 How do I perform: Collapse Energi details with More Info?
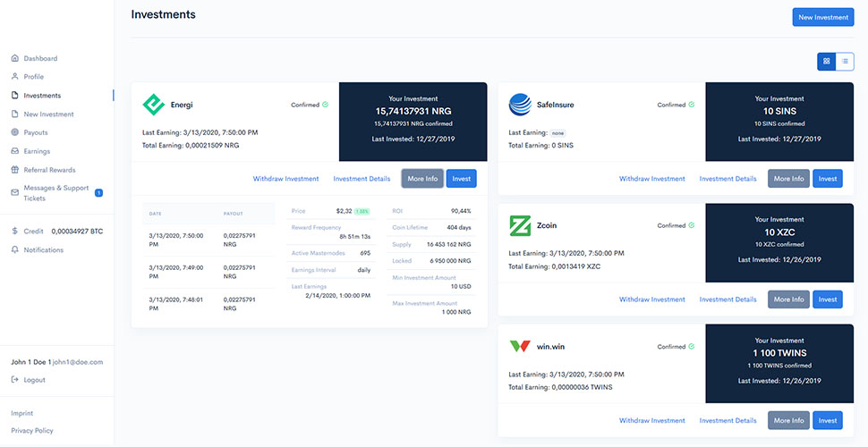coord(422,179)
